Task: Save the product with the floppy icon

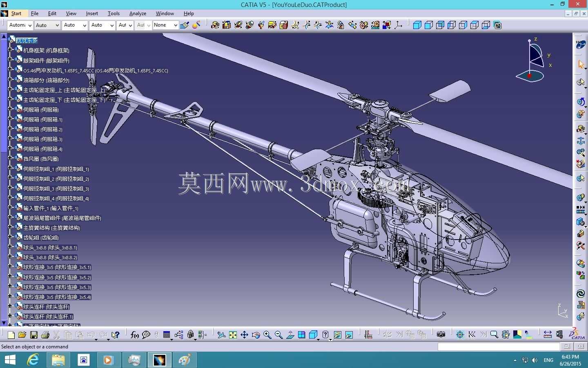Action: tap(34, 335)
